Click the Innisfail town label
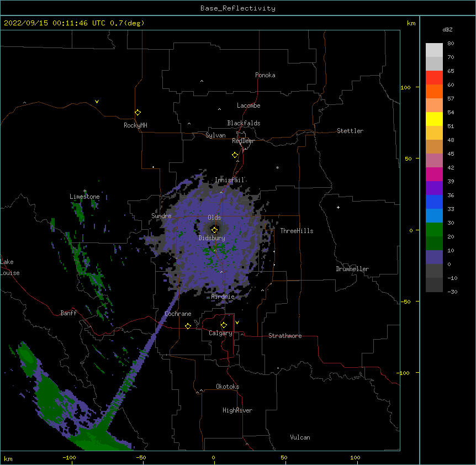 229,180
